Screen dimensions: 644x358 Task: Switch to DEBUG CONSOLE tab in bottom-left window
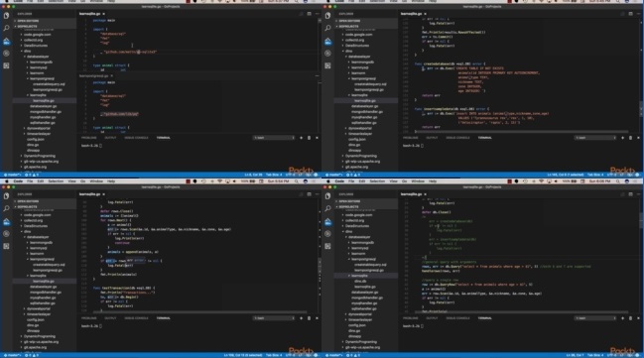[x=136, y=318]
